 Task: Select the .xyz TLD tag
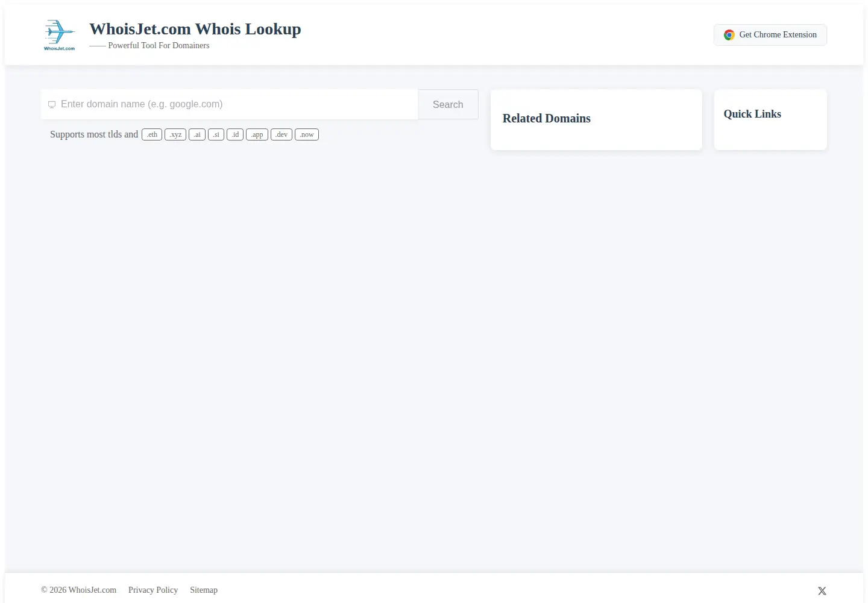tap(175, 134)
